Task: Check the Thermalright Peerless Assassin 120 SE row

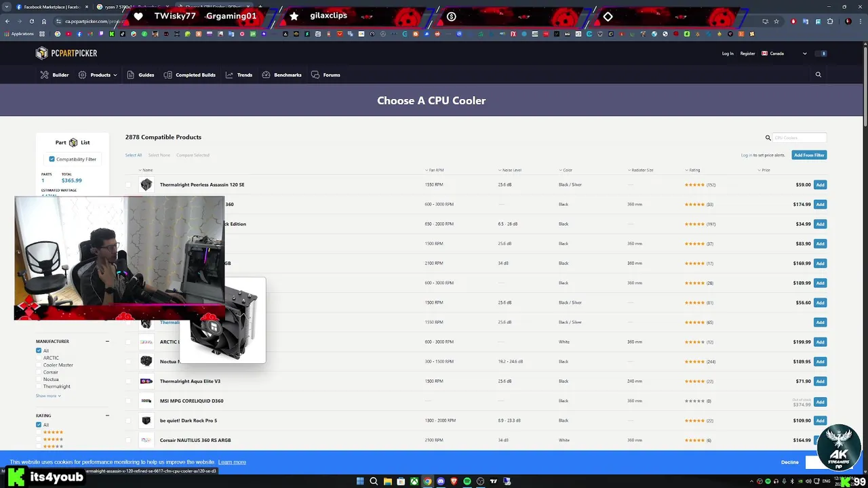Action: [x=128, y=185]
